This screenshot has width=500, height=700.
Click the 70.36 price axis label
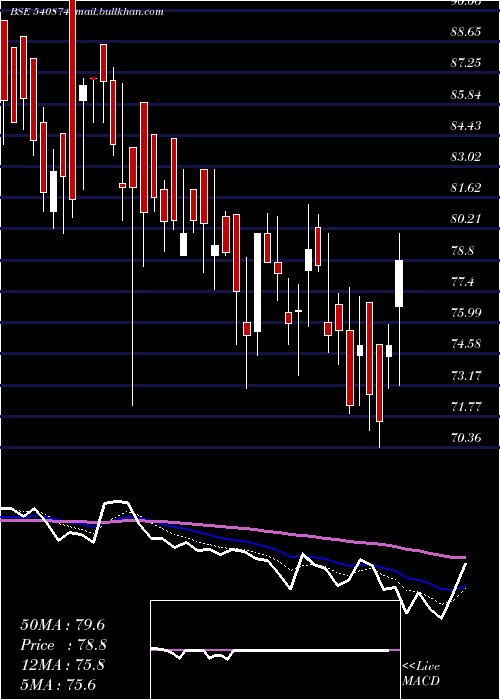466,438
